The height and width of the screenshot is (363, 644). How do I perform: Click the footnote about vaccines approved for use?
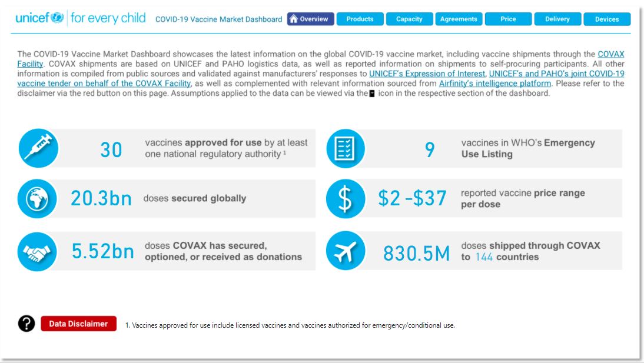[x=290, y=325]
